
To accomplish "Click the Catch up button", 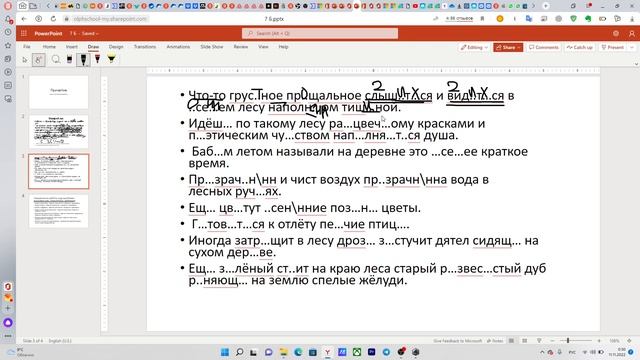I will click(x=579, y=47).
